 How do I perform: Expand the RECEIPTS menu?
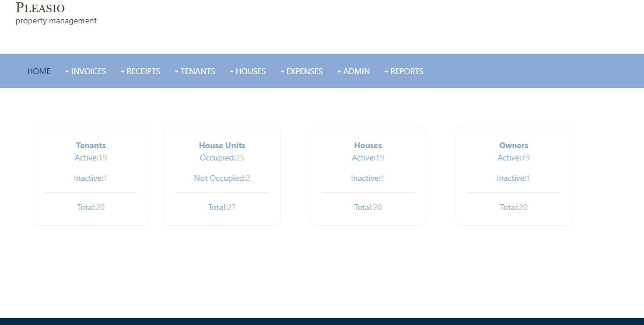click(143, 71)
